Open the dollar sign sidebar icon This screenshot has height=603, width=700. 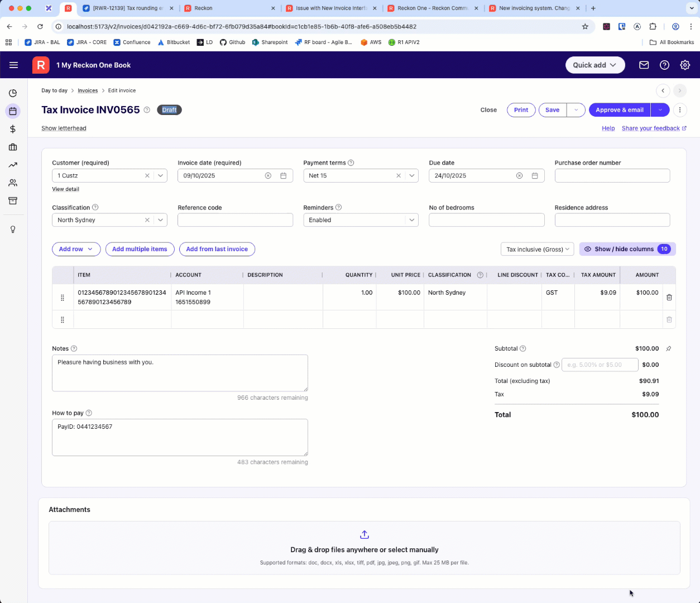coord(13,129)
